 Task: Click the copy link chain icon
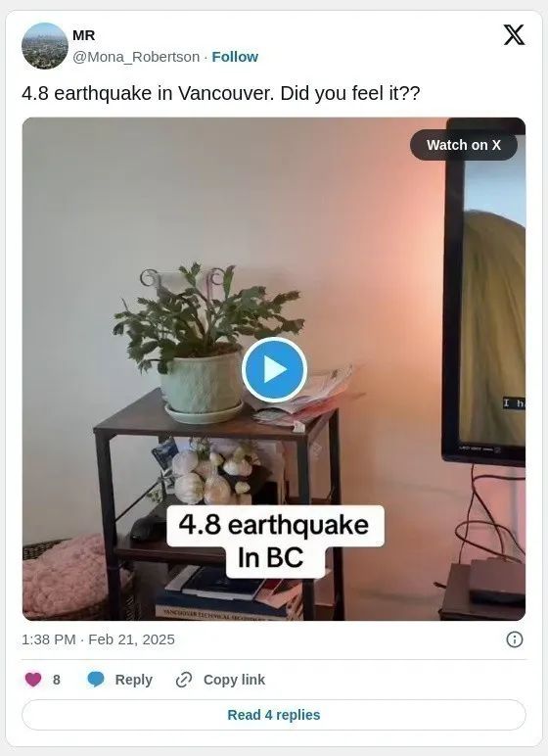tap(184, 680)
